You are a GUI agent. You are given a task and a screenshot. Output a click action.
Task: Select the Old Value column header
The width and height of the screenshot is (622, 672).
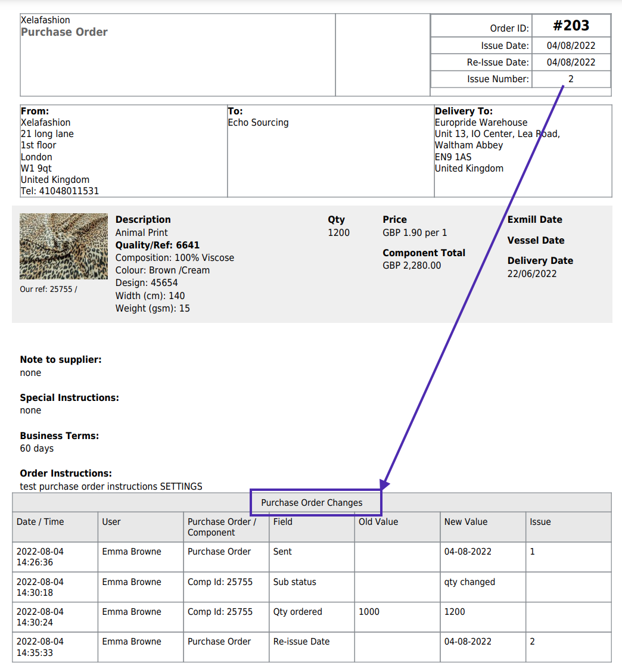(x=378, y=522)
